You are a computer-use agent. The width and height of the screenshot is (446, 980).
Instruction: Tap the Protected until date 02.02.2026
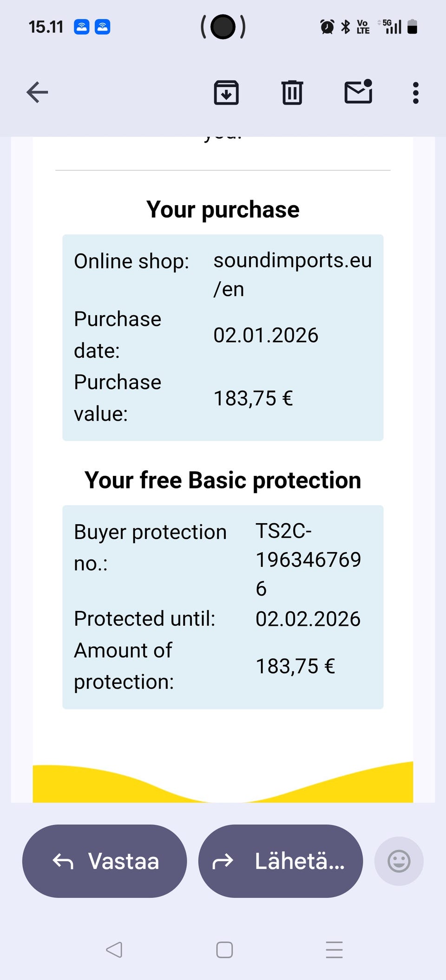[x=308, y=619]
